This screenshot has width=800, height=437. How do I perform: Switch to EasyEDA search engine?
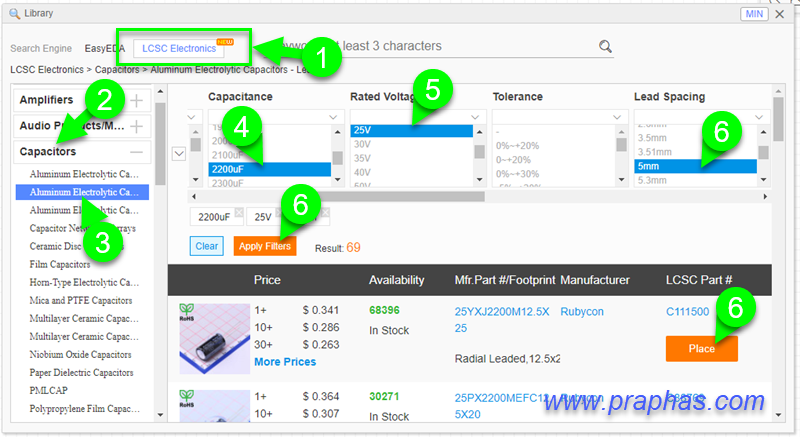point(105,48)
